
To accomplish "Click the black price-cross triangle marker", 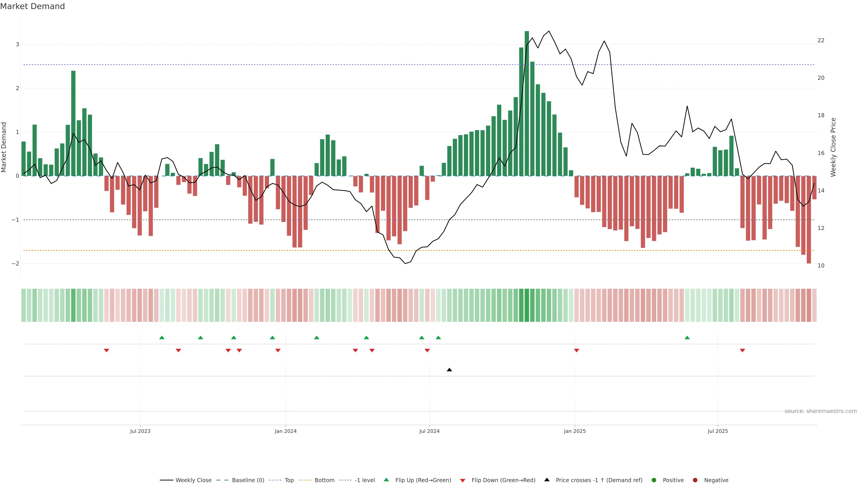I will (449, 370).
